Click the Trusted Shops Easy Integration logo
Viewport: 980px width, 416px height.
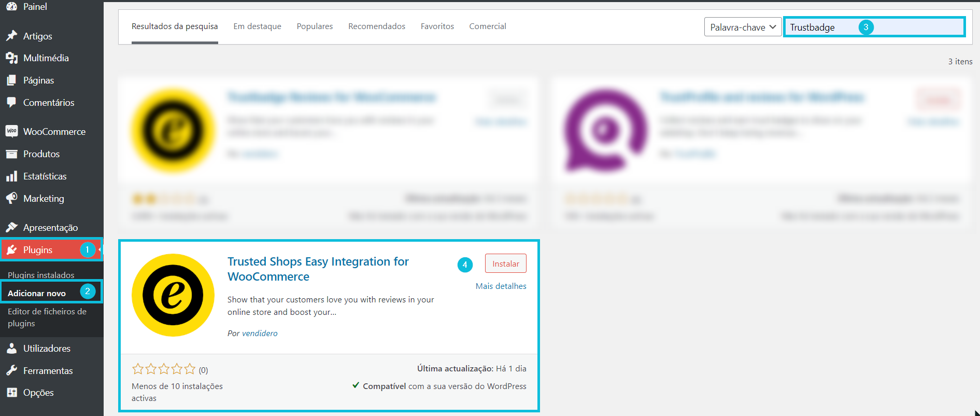click(x=173, y=295)
